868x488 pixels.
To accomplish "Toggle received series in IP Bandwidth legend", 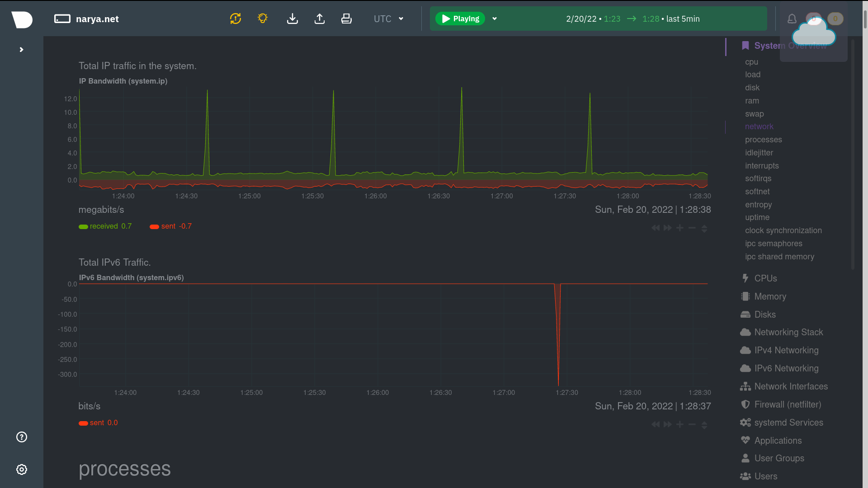I will (105, 226).
